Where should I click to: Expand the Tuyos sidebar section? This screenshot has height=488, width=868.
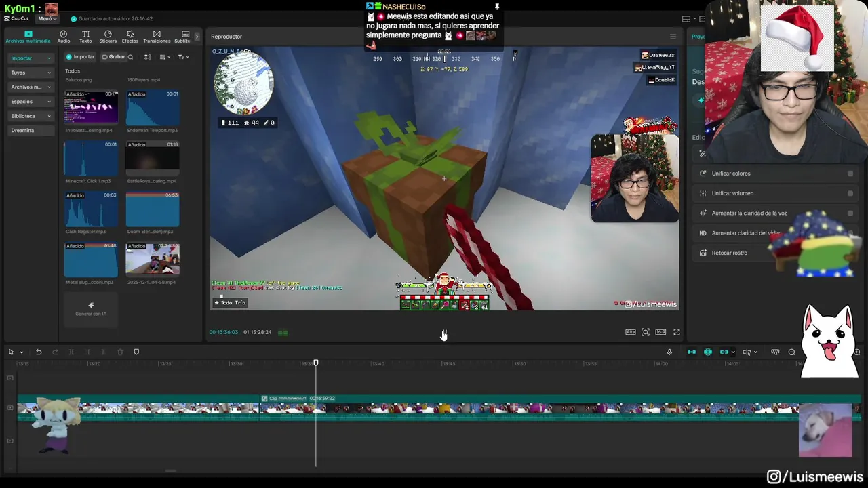31,73
